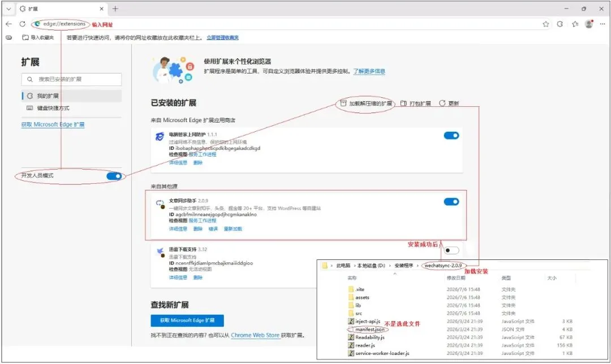This screenshot has height=364, width=611.
Task: Sort by 大小 column header
Action: [552, 278]
